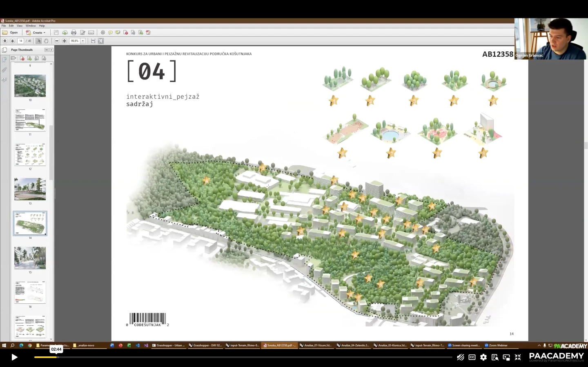The width and height of the screenshot is (588, 367).
Task: Open the thumbnails panel options dropdown
Action: 14,58
